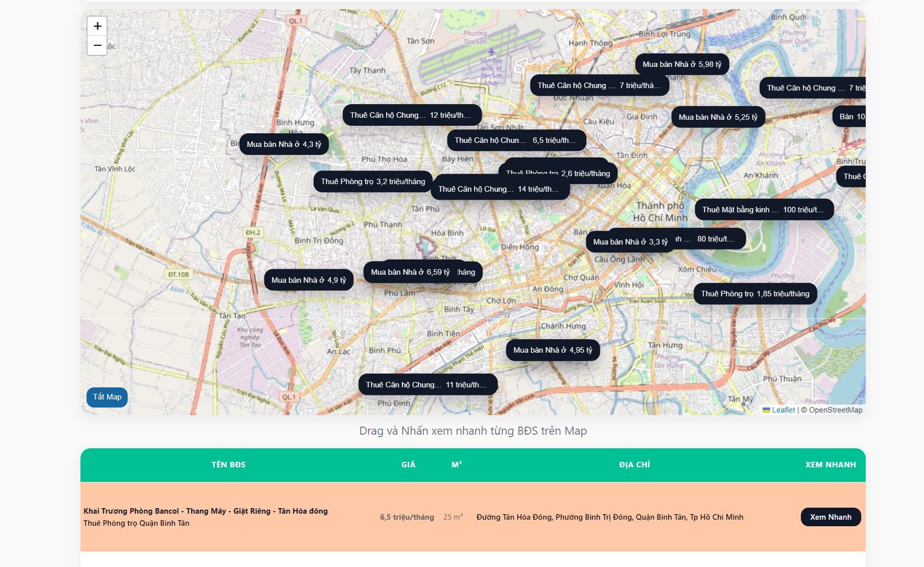Open marker Mua bán Nhà ở 3,3 tỷ
Image resolution: width=924 pixels, height=567 pixels.
[630, 242]
